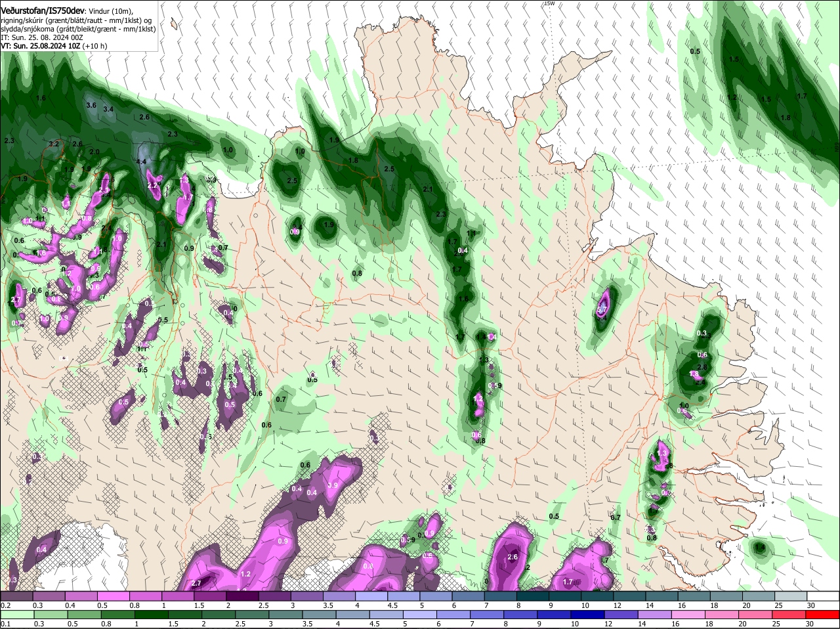Click the rain legend swatch labeled 0.5
Image resolution: width=840 pixels, height=629 pixels.
click(85, 615)
